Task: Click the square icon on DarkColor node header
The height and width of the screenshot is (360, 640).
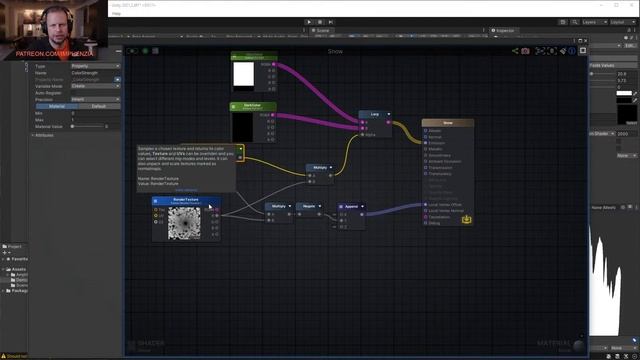Action: point(233,107)
